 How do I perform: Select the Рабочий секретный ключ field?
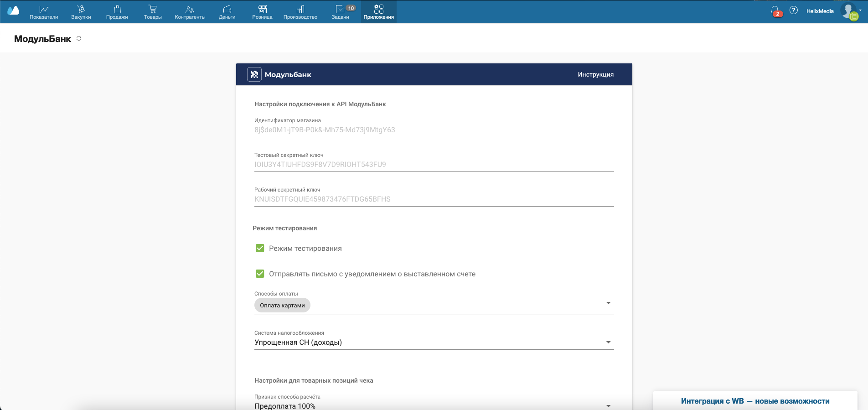pyautogui.click(x=434, y=199)
